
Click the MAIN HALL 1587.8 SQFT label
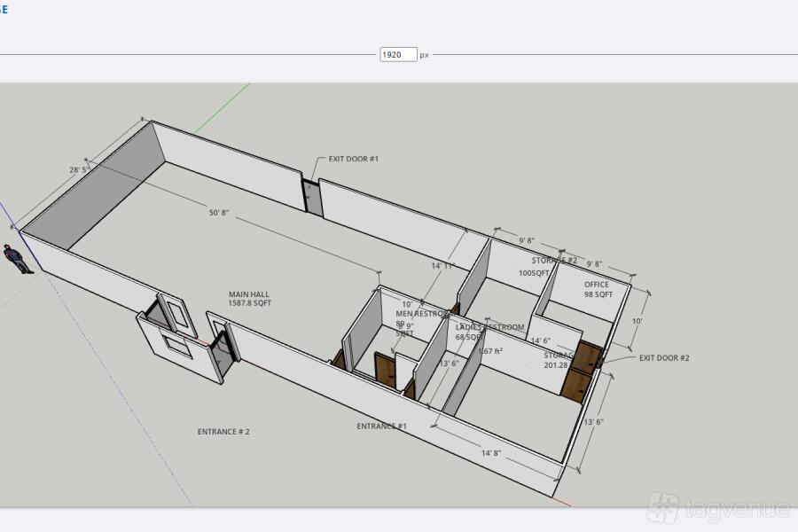250,299
